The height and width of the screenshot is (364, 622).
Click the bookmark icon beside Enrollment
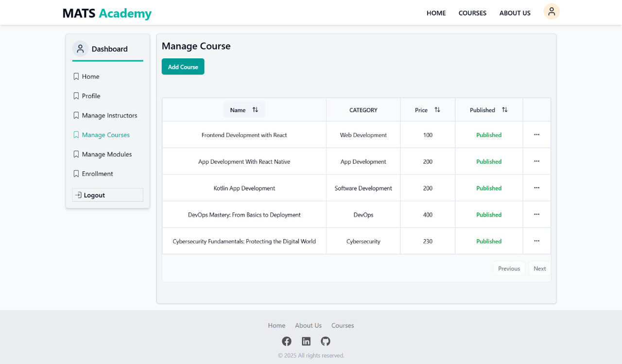76,173
